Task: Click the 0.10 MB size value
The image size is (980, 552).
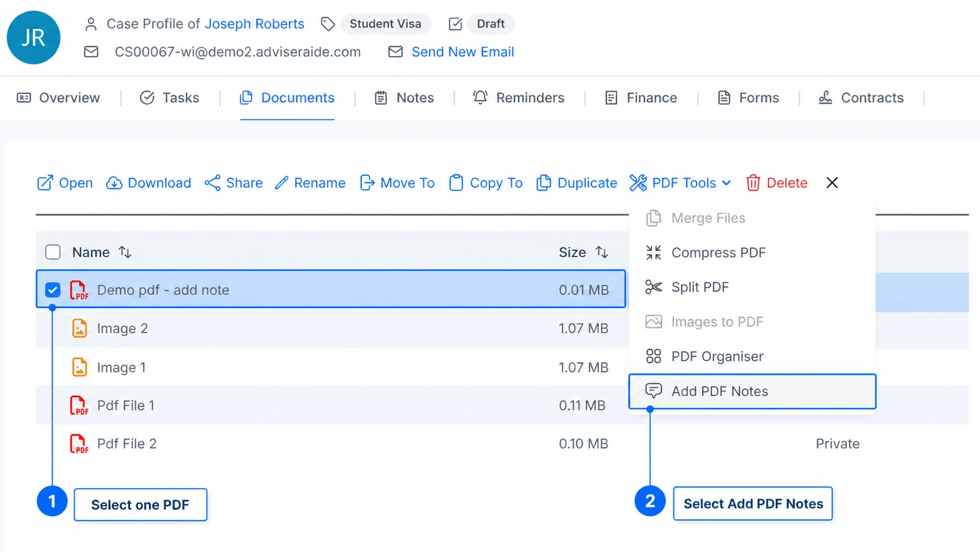Action: pos(584,444)
